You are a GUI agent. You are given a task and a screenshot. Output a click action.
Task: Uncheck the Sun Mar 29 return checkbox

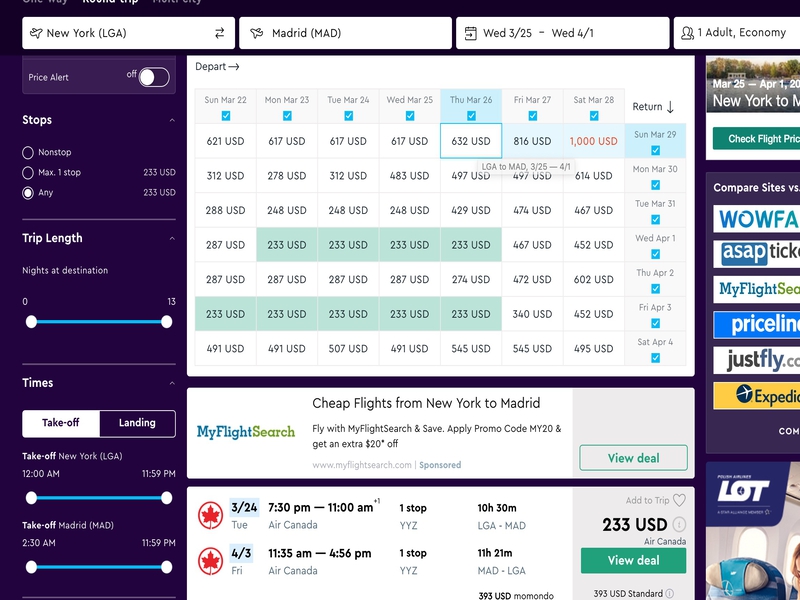(656, 151)
